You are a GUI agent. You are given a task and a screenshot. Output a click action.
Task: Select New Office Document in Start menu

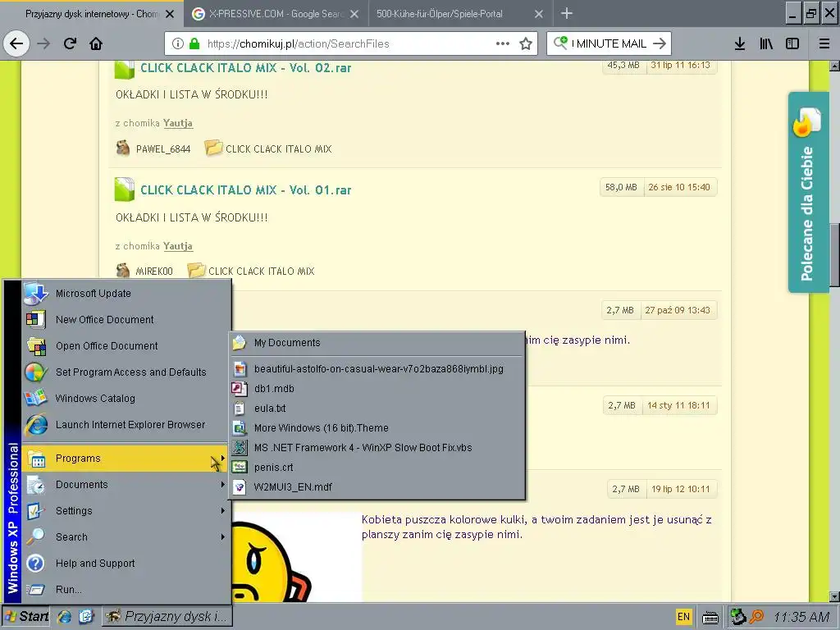click(126, 319)
